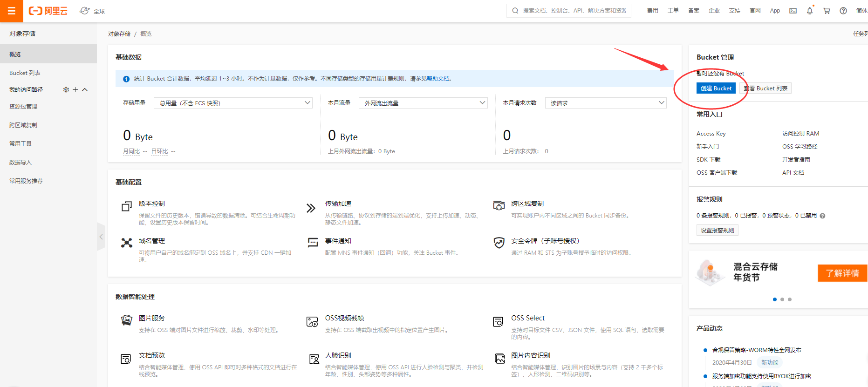Click the plus icon beside 我的访问路径
Screen dimensions: 868x387
click(x=75, y=89)
